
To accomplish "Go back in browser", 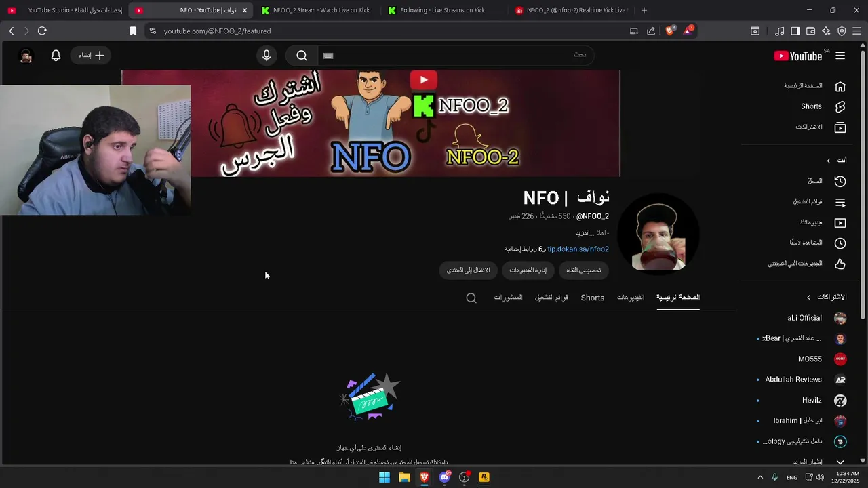I will tap(12, 30).
